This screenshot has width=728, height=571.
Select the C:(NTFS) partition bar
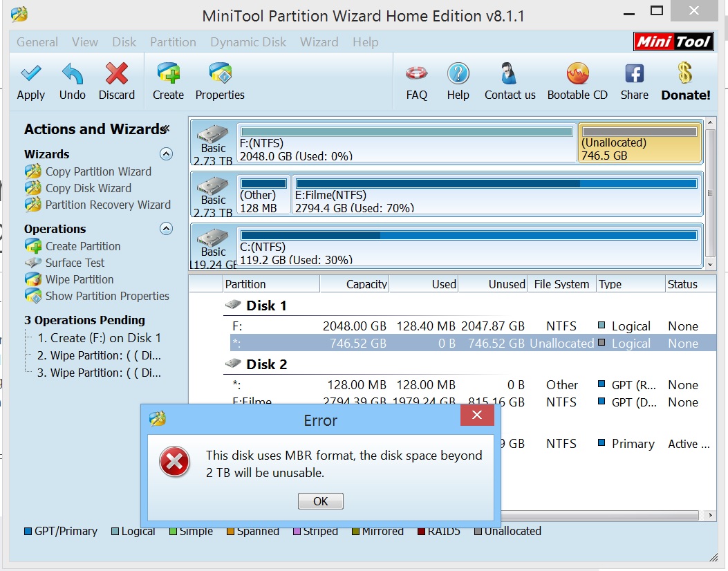469,247
